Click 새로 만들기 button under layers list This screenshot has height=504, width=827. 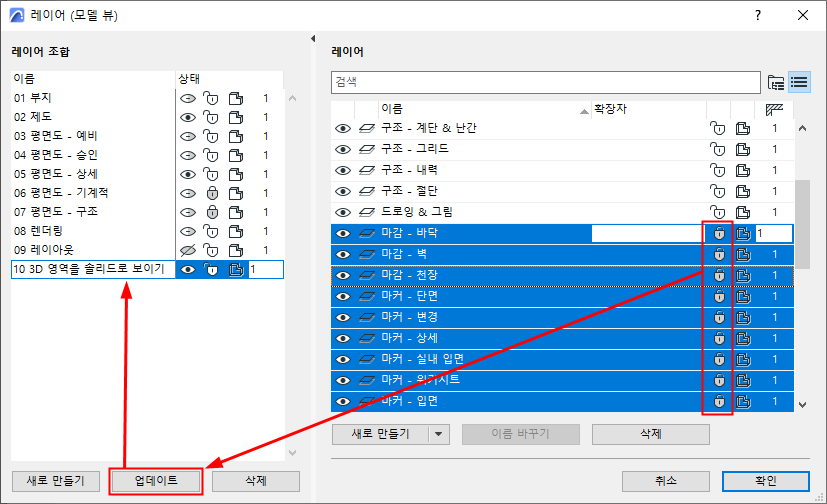380,434
